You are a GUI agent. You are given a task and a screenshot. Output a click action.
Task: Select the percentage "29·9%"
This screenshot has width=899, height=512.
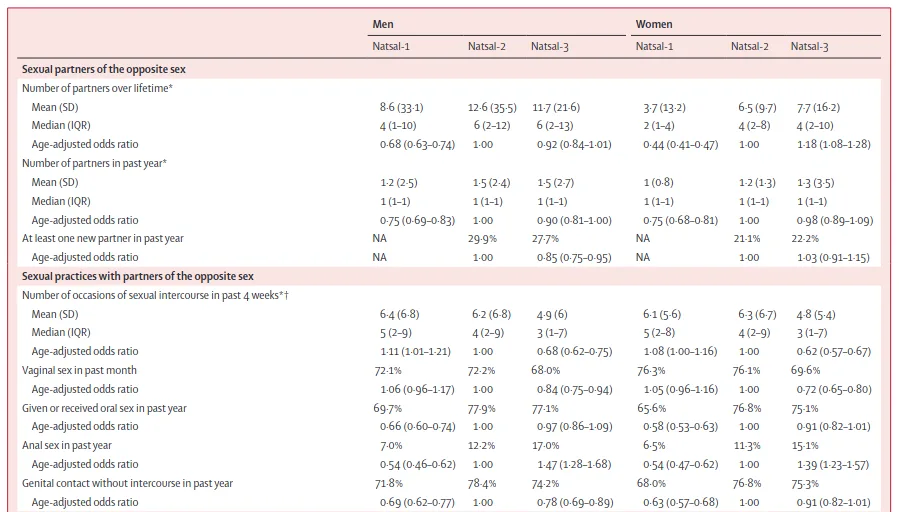[x=482, y=239]
